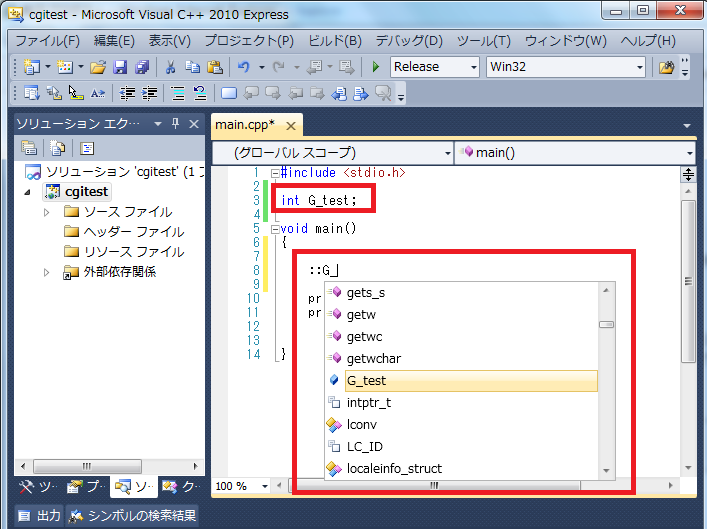Click the Previous Bookmark icon
This screenshot has height=530, width=707.
[251, 93]
